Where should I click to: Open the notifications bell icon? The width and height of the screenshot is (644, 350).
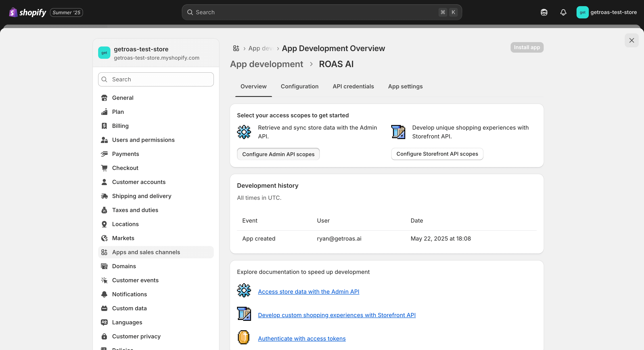coord(563,12)
